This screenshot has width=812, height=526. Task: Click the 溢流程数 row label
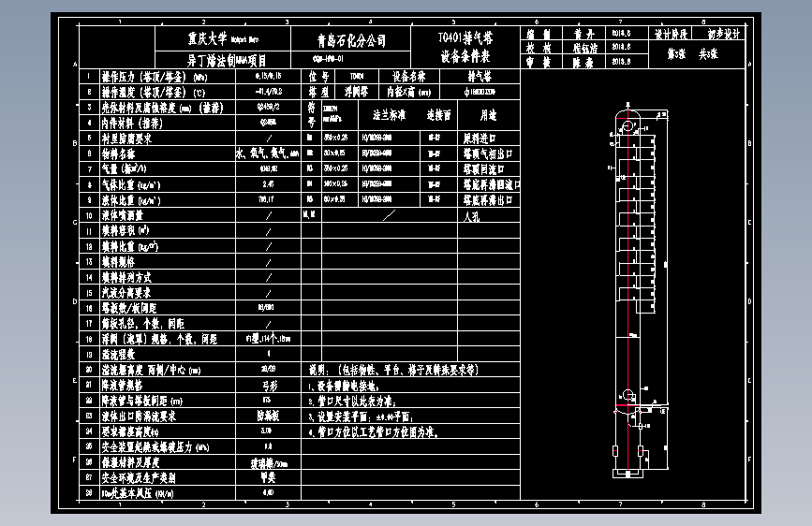tap(119, 354)
